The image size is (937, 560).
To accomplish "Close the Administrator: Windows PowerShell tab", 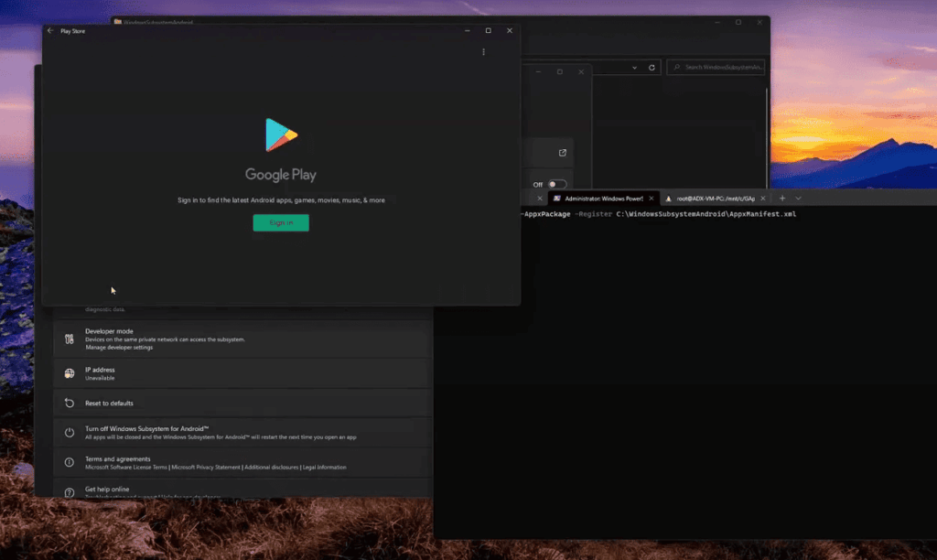I will pyautogui.click(x=652, y=199).
